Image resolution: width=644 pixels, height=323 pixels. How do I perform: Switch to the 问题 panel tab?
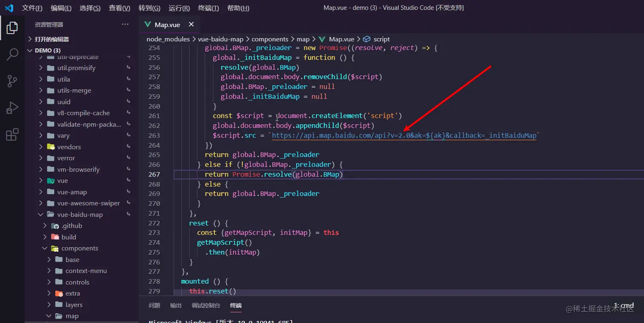tap(155, 305)
